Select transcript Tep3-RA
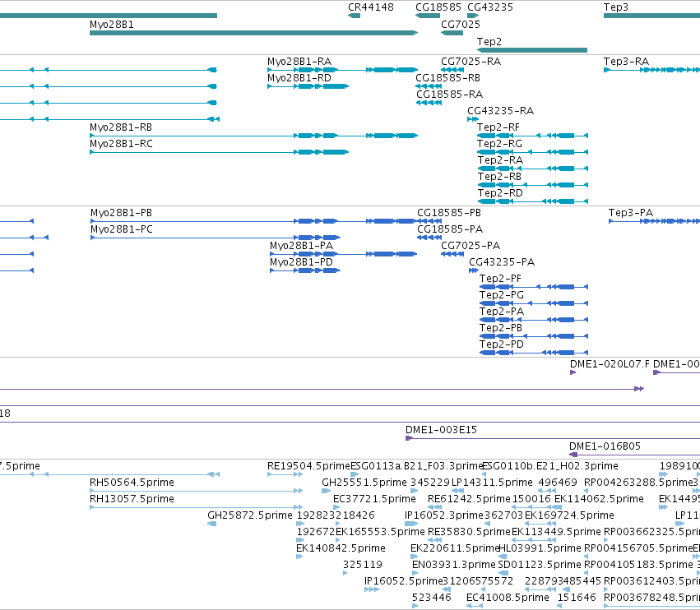 click(x=651, y=70)
